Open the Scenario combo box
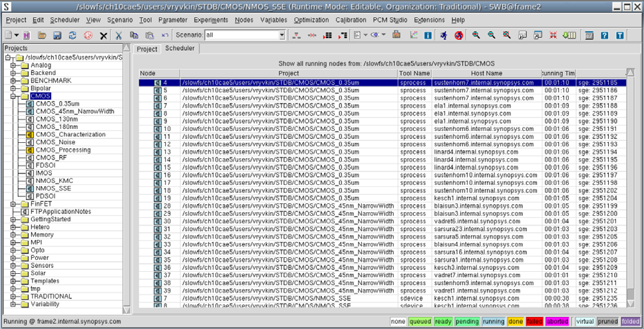This screenshot has width=644, height=329. point(281,35)
